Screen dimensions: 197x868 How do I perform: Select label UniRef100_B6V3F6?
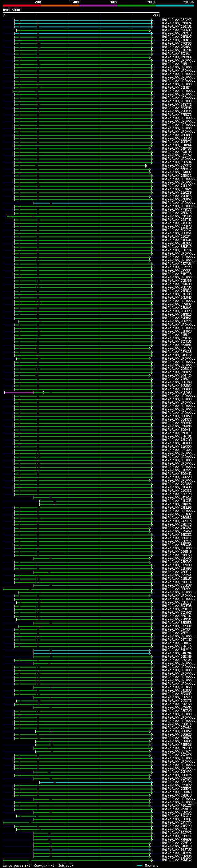177,165
